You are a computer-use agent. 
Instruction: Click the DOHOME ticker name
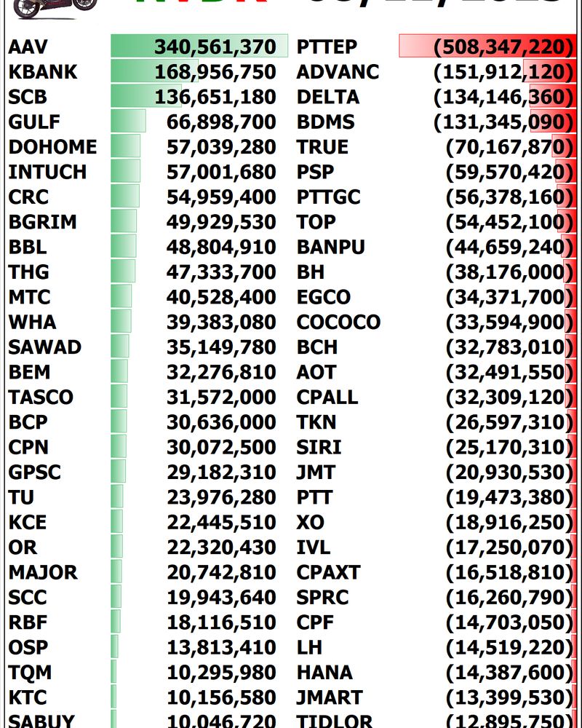[x=52, y=147]
